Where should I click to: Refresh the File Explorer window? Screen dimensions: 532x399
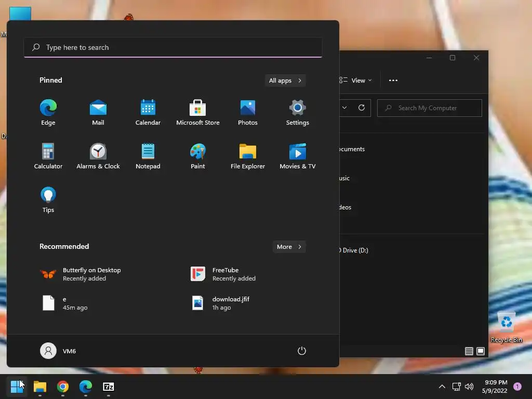362,108
